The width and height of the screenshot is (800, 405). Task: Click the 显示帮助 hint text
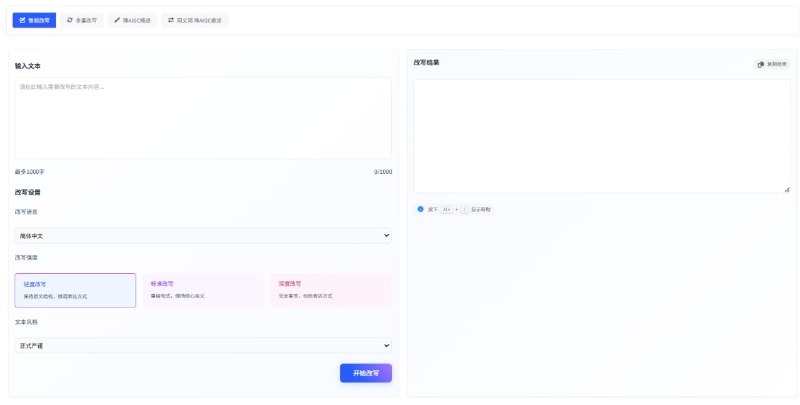[x=481, y=209]
